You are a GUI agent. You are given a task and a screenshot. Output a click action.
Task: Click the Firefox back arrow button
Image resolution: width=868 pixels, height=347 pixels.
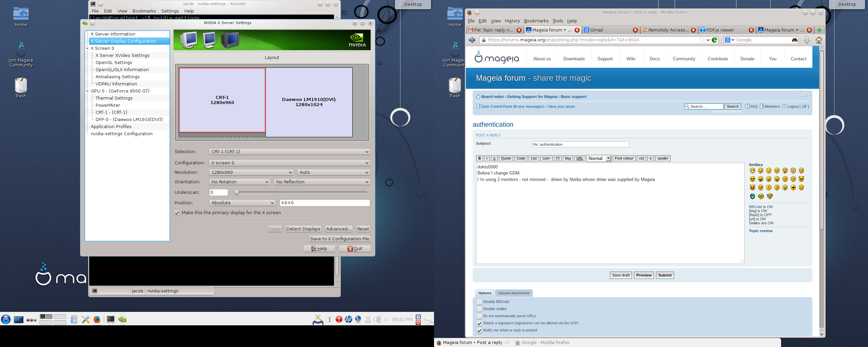coord(472,40)
